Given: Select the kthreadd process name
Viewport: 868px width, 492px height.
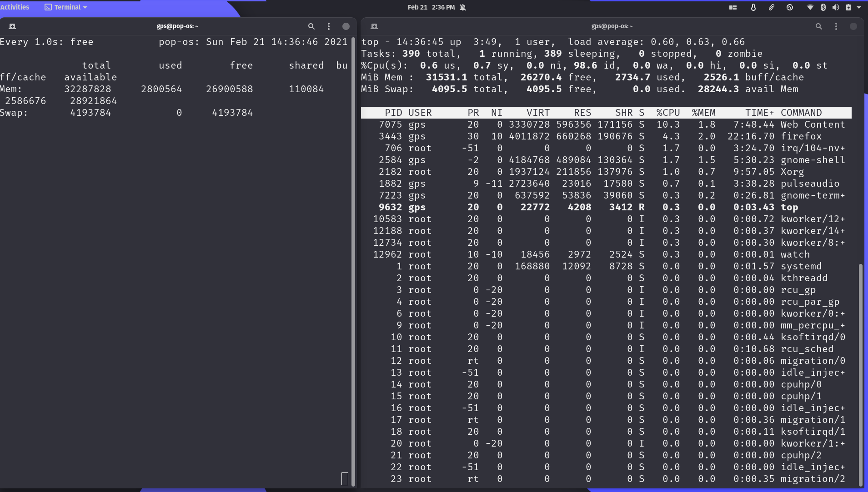Looking at the screenshot, I should pos(804,278).
